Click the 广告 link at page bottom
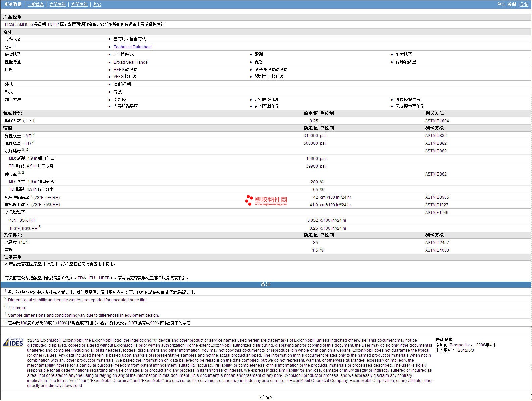 (266, 397)
